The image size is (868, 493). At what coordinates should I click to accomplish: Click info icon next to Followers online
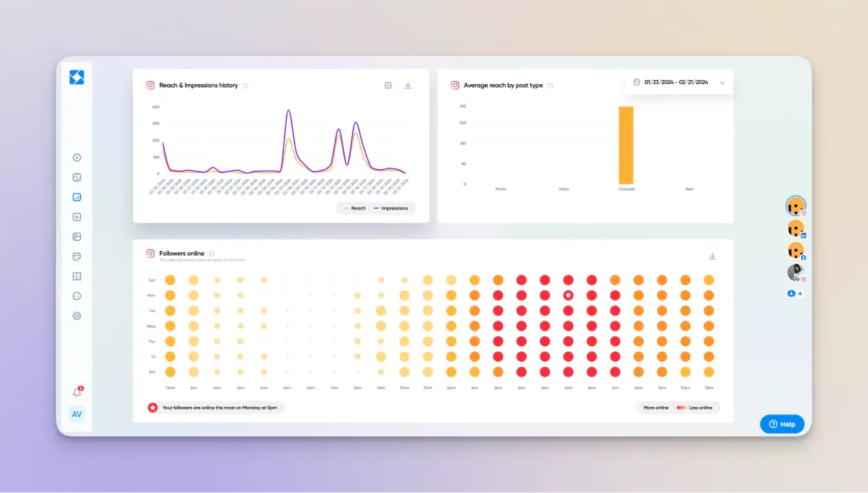coord(211,254)
